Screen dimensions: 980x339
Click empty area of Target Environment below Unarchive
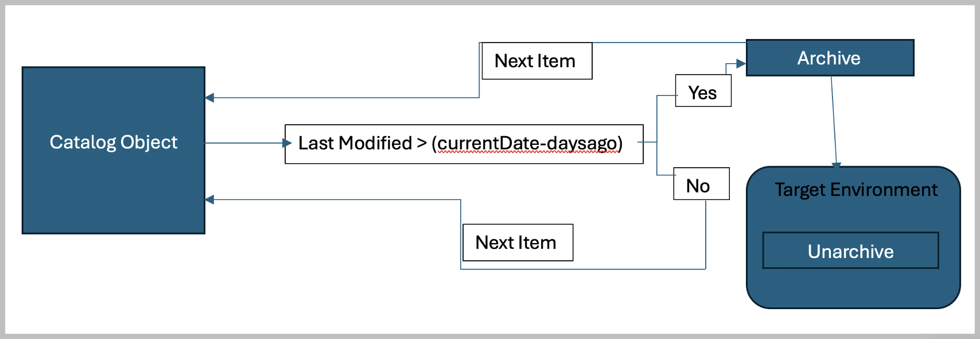(x=852, y=288)
